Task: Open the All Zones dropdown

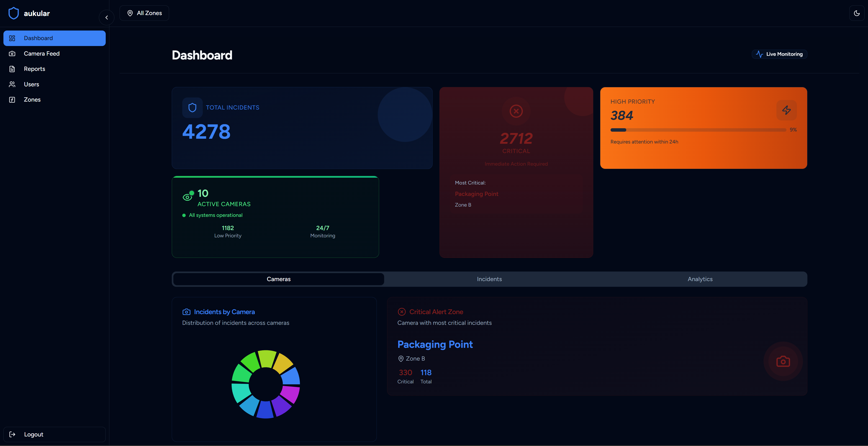Action: click(144, 13)
